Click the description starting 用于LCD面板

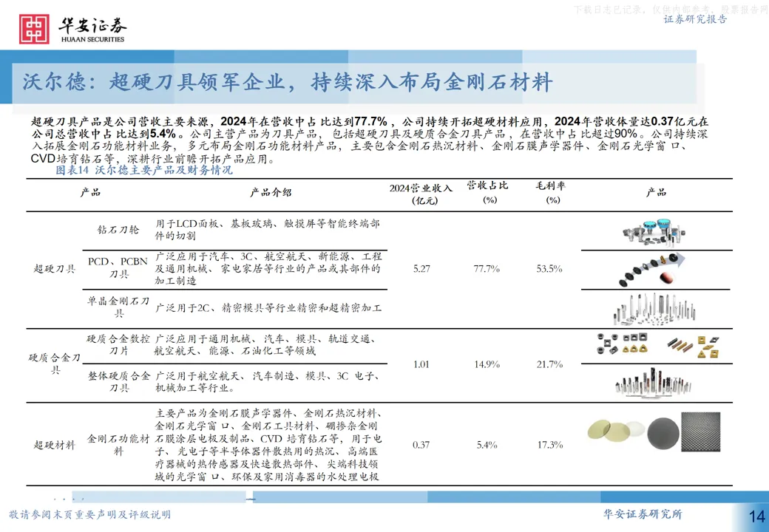[x=267, y=229]
